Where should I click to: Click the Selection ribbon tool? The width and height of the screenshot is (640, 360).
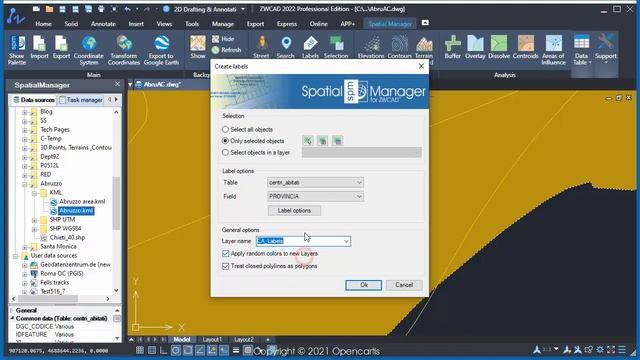[x=336, y=47]
